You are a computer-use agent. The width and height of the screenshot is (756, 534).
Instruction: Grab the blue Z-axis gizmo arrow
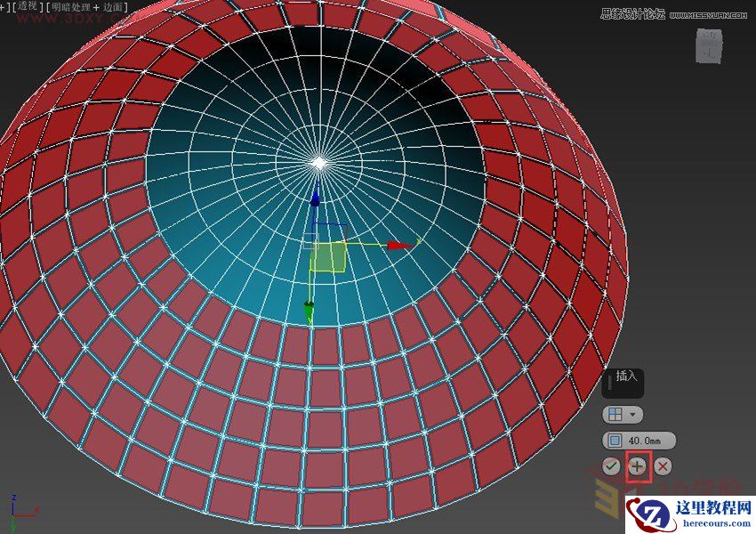316,198
